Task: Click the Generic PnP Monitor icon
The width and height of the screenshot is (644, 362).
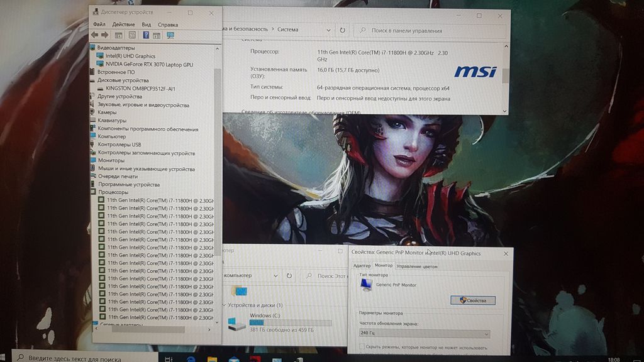Action: 367,285
